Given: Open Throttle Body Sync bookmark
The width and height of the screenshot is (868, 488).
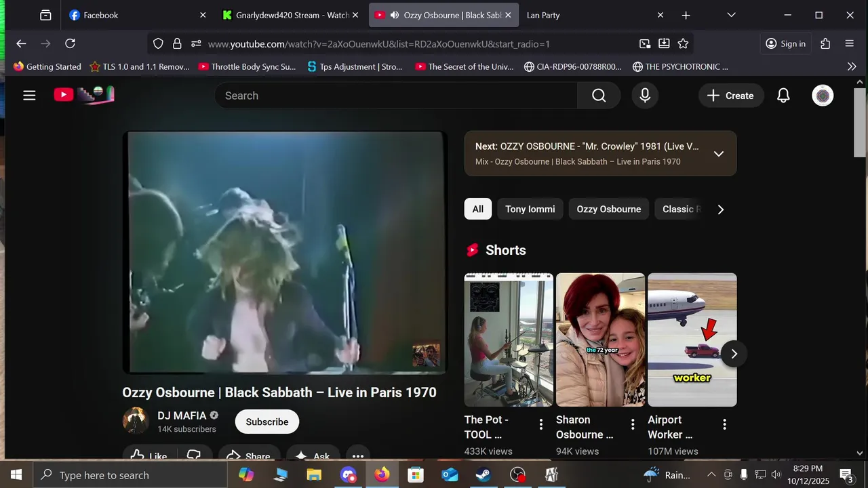Looking at the screenshot, I should point(248,66).
